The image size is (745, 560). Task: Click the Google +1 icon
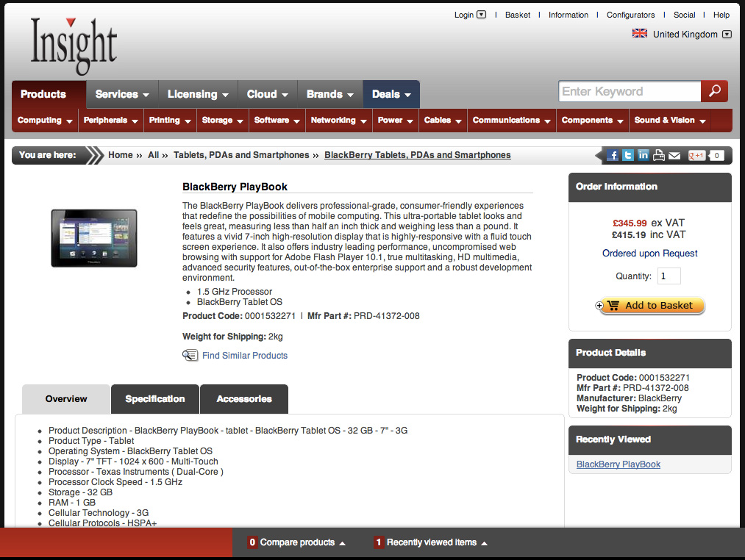click(696, 155)
